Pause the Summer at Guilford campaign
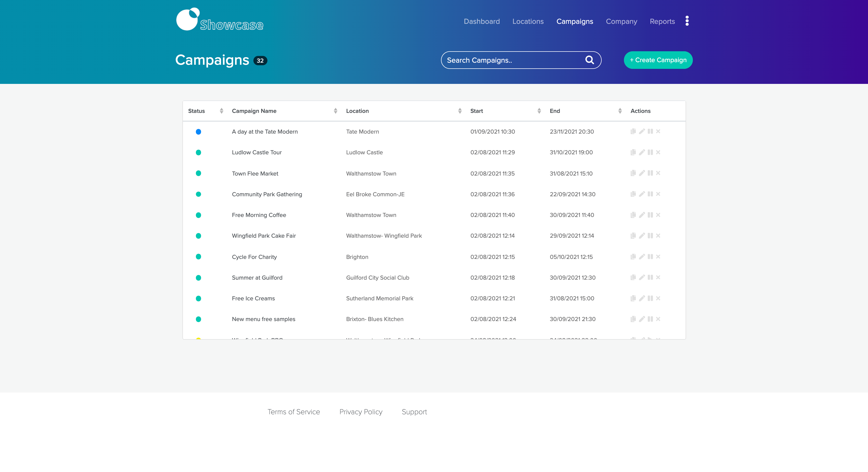868x472 pixels. tap(650, 277)
